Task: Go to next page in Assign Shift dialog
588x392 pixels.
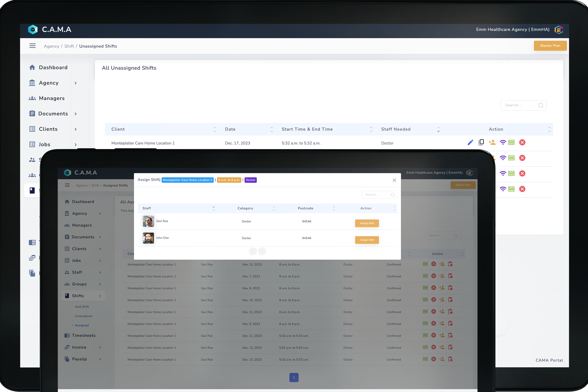Action: (x=262, y=251)
